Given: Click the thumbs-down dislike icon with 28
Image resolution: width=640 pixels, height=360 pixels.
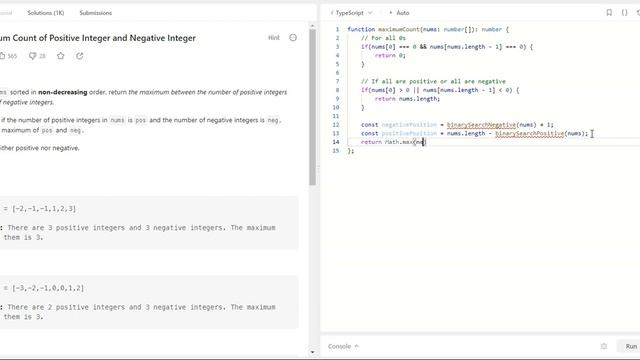Looking at the screenshot, I should [37, 56].
